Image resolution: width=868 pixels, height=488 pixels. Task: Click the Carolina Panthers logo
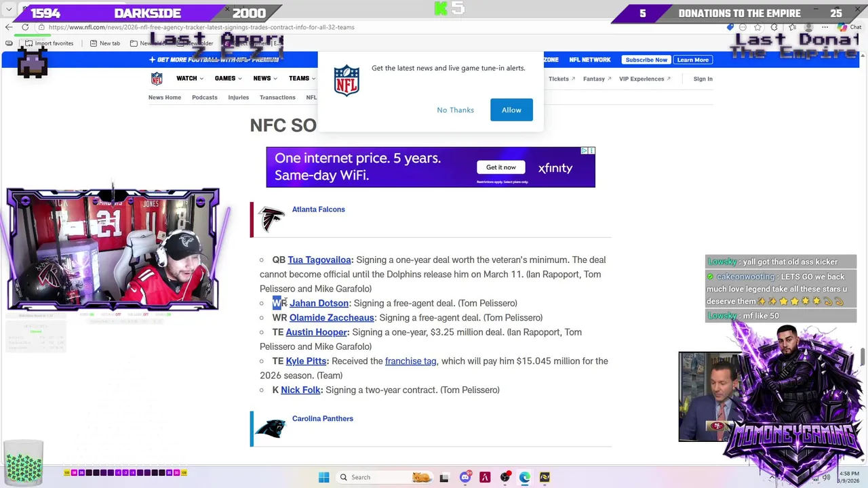(271, 428)
